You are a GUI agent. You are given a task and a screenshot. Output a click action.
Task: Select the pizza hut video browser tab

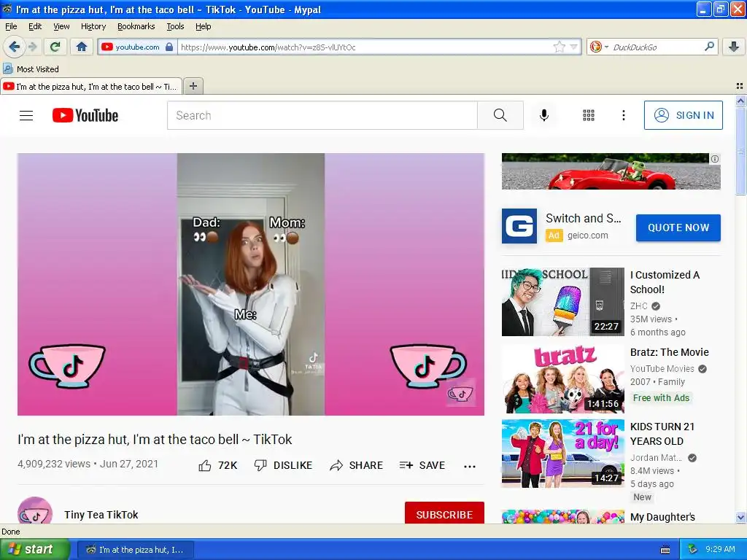[91, 87]
